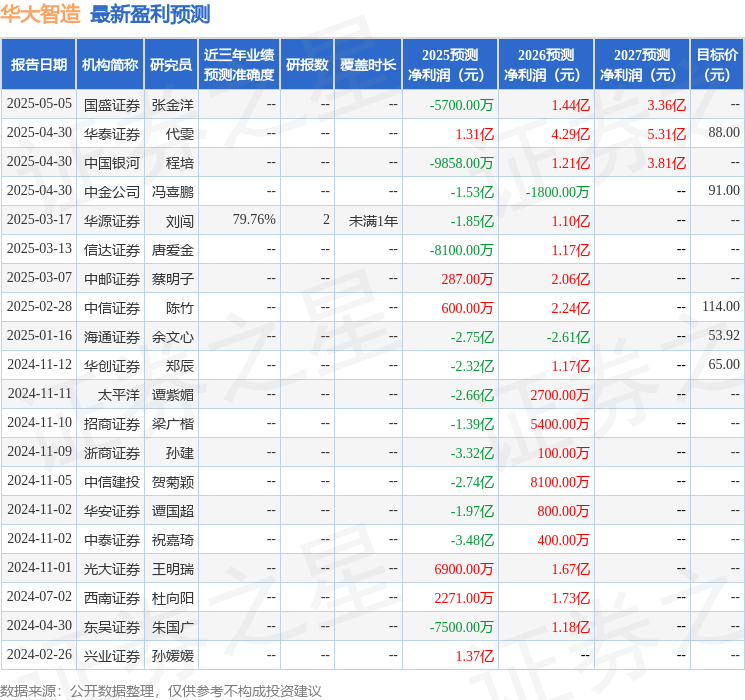The width and height of the screenshot is (745, 700).
Task: Click target price 88.00
Action: coord(724,133)
